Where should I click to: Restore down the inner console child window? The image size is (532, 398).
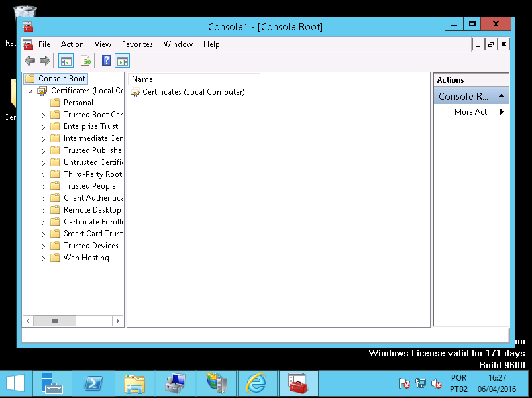coord(491,44)
